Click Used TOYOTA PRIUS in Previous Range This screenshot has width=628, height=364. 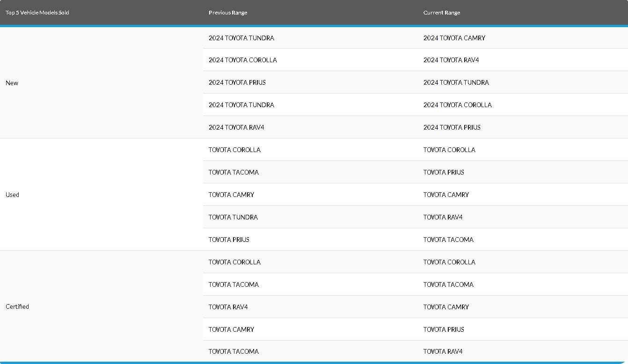[229, 240]
